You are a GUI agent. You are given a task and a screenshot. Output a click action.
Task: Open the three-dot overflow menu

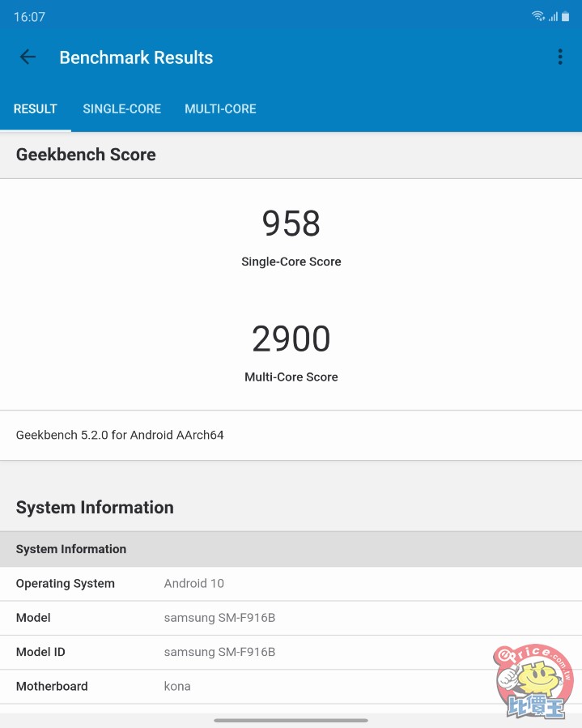560,57
